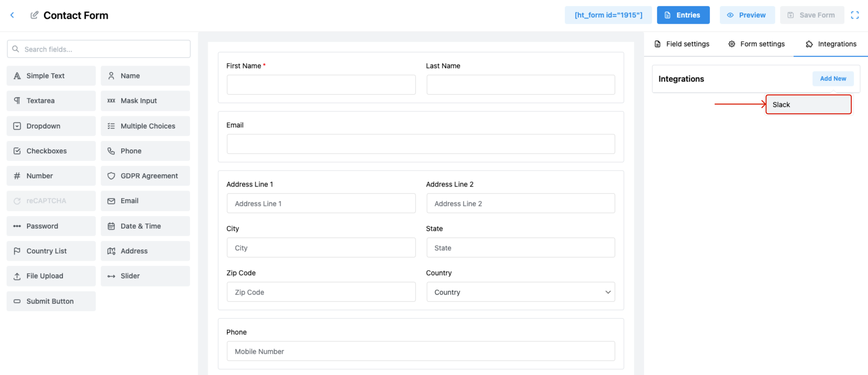The height and width of the screenshot is (375, 868).
Task: Add a Textarea field
Action: (x=51, y=101)
